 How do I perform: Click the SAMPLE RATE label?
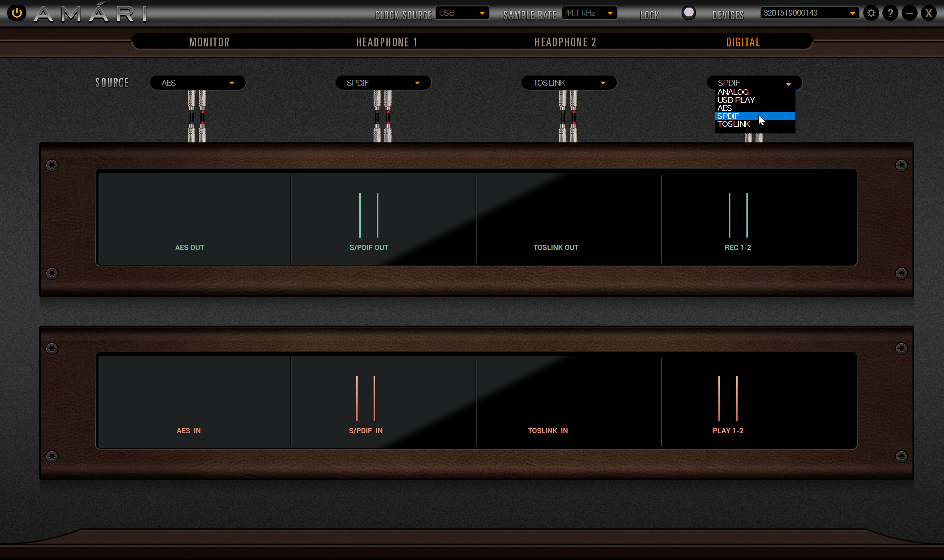[530, 15]
